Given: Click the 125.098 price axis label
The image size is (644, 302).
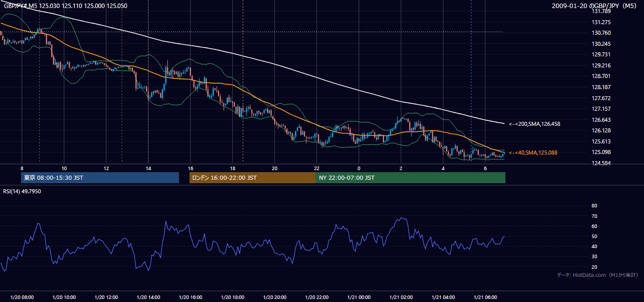Looking at the screenshot, I should point(601,152).
